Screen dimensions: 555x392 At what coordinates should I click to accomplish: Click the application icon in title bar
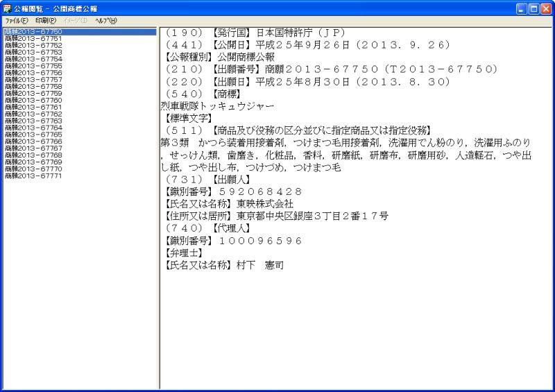tap(7, 8)
